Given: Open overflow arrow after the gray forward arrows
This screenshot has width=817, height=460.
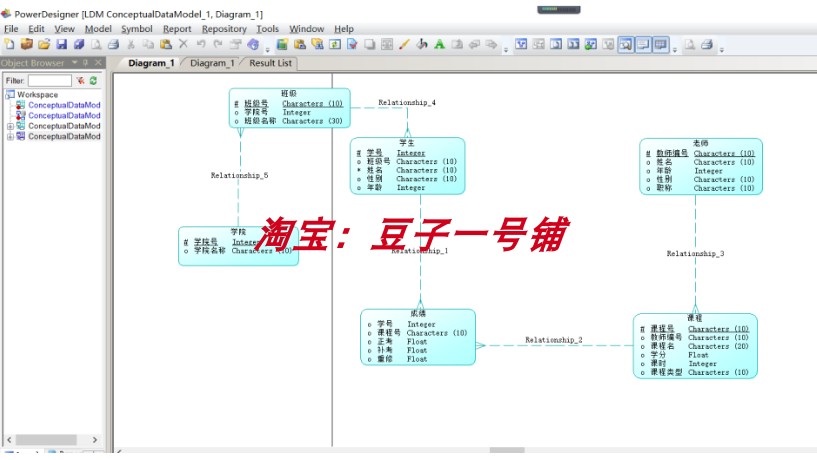Looking at the screenshot, I should tap(505, 50).
